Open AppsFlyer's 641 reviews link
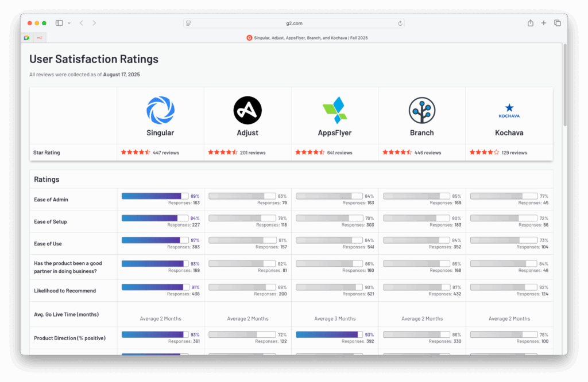Screen dimensions: 588x382 [341, 153]
